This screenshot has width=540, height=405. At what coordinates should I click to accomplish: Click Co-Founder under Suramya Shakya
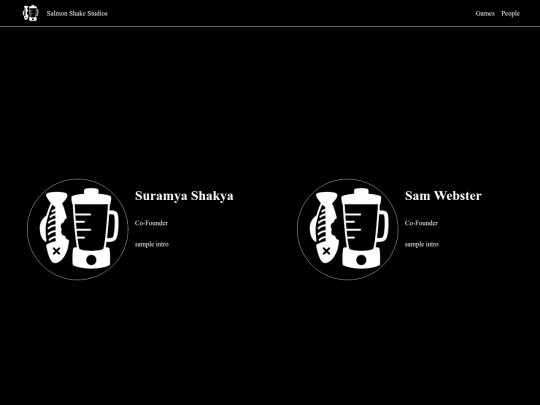(x=151, y=223)
